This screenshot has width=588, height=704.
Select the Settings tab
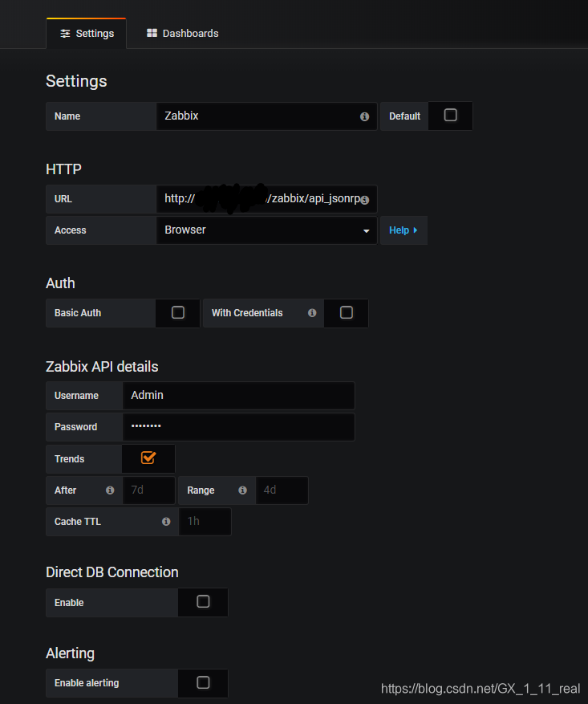coord(87,34)
